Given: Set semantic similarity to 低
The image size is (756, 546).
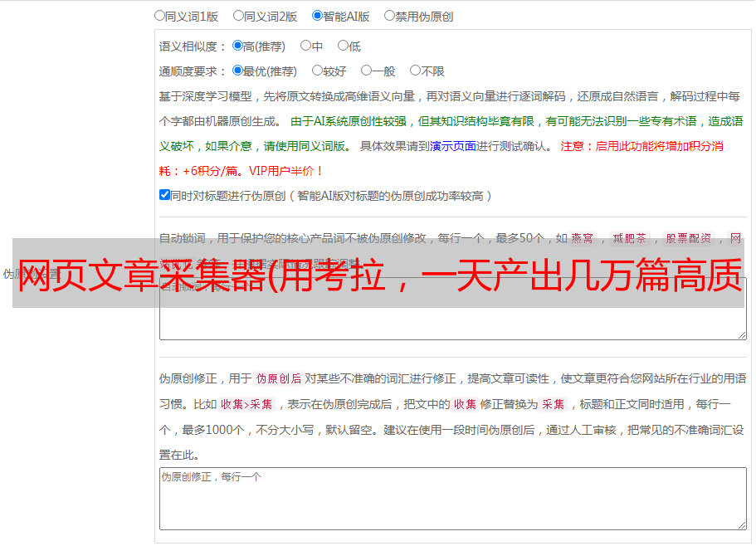Looking at the screenshot, I should click(343, 46).
